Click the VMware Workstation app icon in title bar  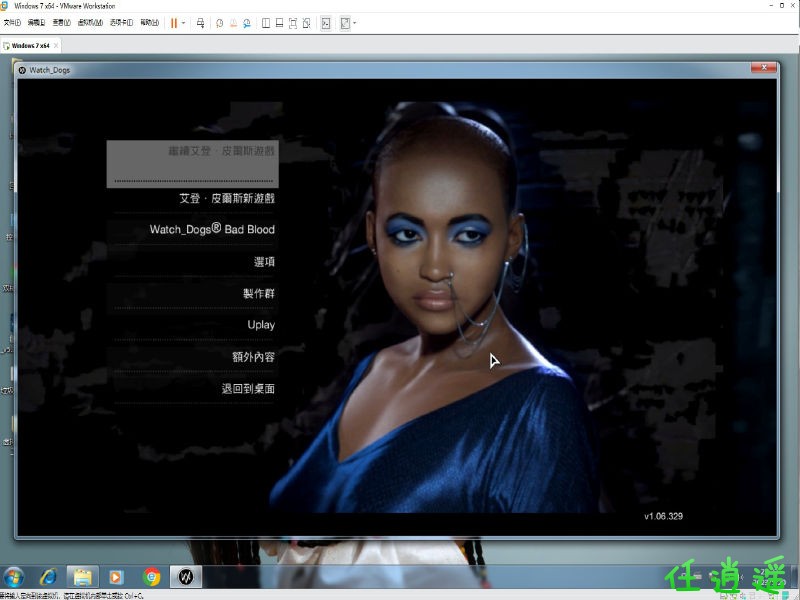(5, 6)
